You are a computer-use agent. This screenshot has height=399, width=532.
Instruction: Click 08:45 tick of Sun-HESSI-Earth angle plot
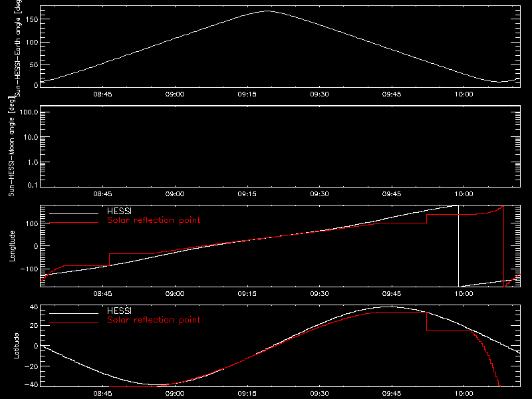(x=102, y=94)
